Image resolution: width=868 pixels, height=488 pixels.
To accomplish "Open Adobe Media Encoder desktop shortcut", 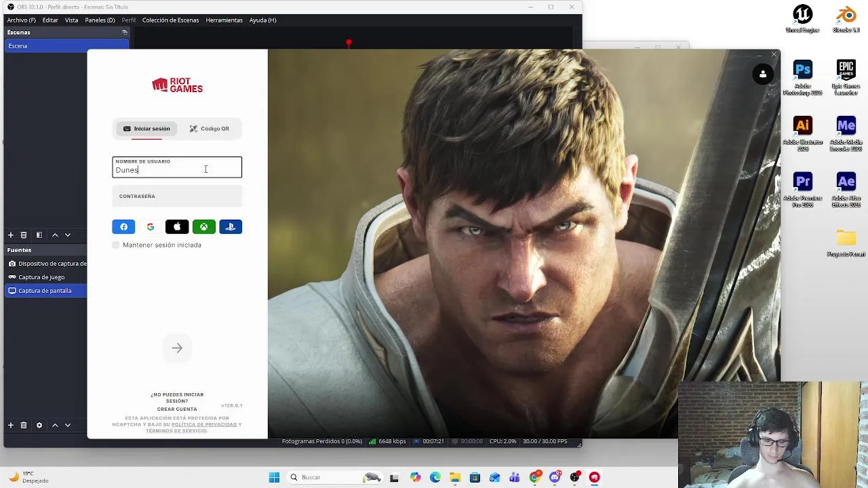I will click(846, 134).
